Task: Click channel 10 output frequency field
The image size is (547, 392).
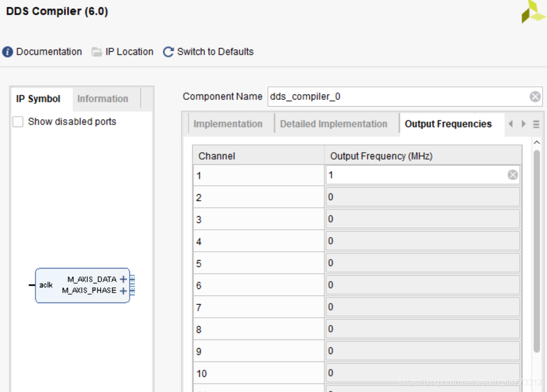Action: tap(423, 373)
